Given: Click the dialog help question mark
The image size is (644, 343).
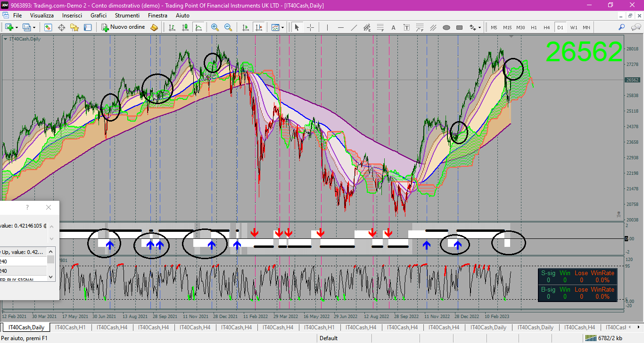Looking at the screenshot, I should 27,207.
